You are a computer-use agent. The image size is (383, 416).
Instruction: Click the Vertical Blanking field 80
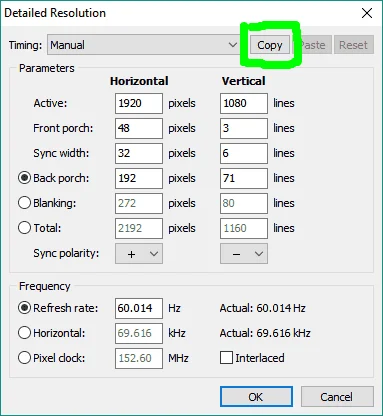(x=244, y=203)
